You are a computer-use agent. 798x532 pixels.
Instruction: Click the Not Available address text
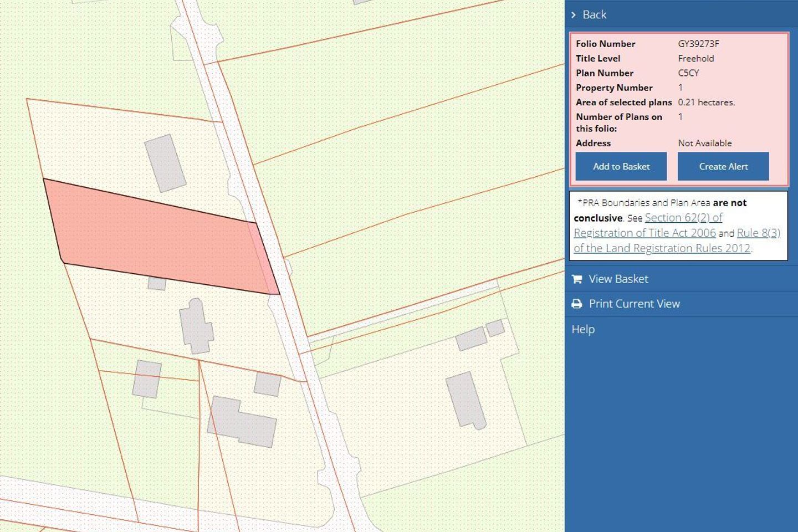click(x=704, y=143)
